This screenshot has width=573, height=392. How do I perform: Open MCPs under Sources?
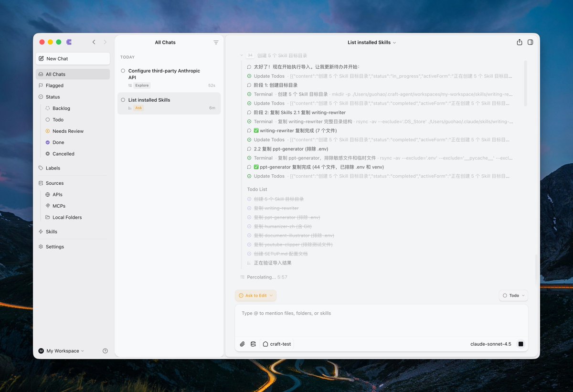tap(76, 206)
